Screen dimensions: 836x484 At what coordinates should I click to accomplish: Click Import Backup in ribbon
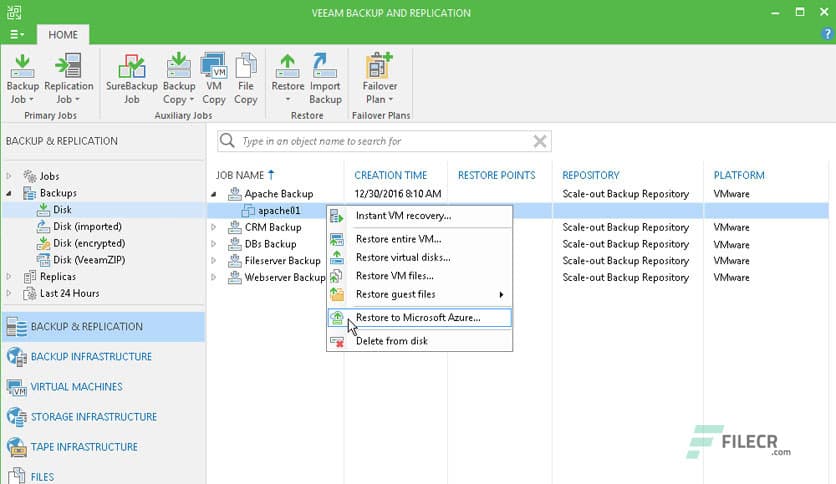tap(325, 79)
